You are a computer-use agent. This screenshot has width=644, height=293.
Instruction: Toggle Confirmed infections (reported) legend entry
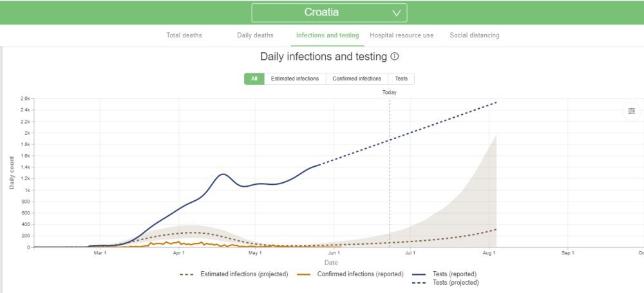361,274
